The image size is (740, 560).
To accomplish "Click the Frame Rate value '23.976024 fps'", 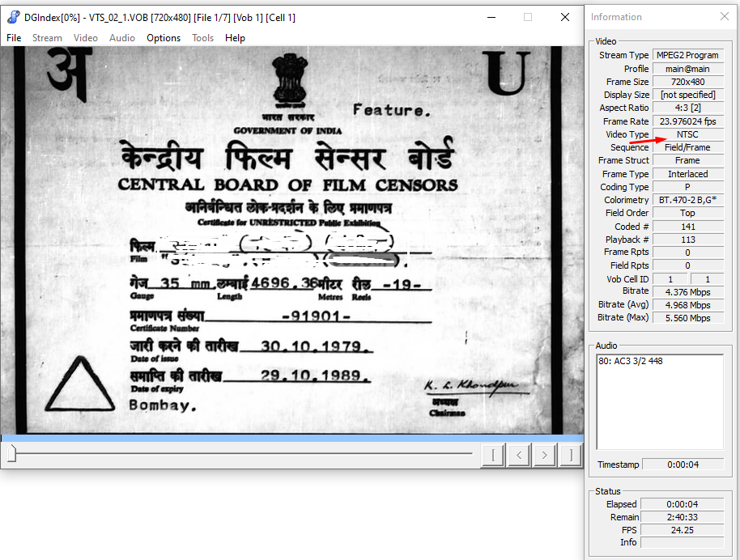I will (x=687, y=121).
